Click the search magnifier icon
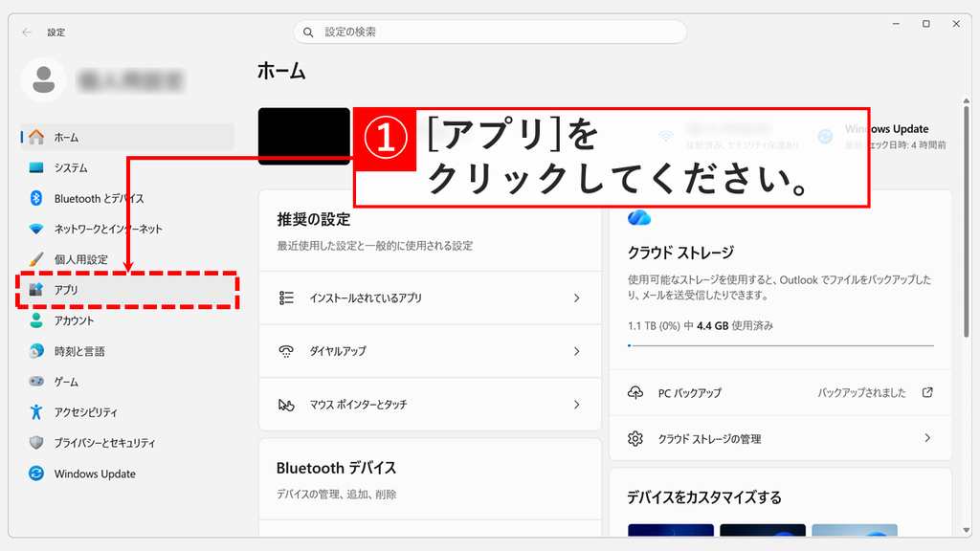Viewport: 980px width, 551px height. [308, 32]
